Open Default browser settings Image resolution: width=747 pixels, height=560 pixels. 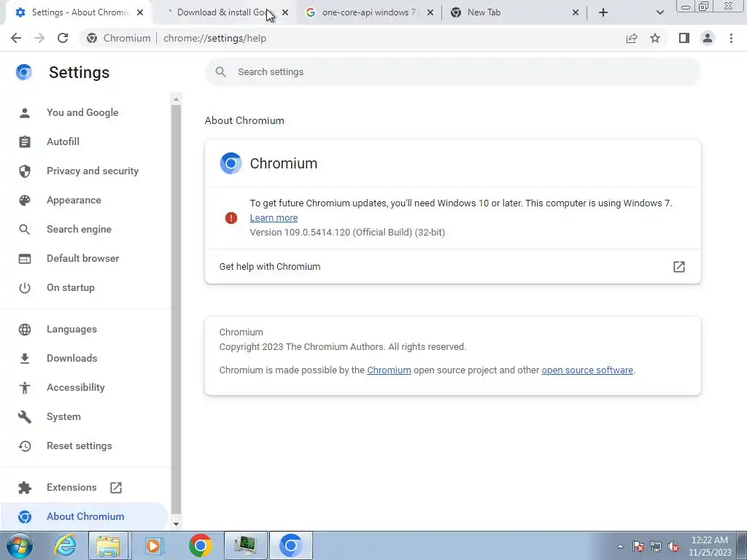pos(83,258)
